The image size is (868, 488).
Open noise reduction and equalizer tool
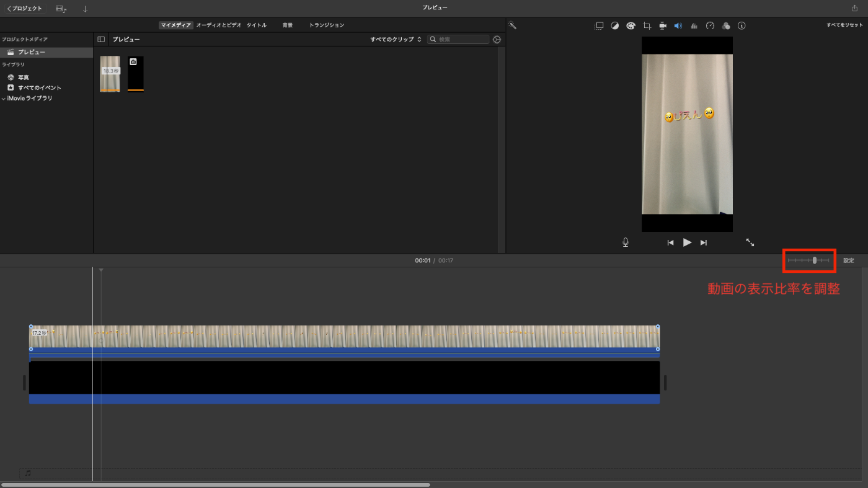click(694, 26)
